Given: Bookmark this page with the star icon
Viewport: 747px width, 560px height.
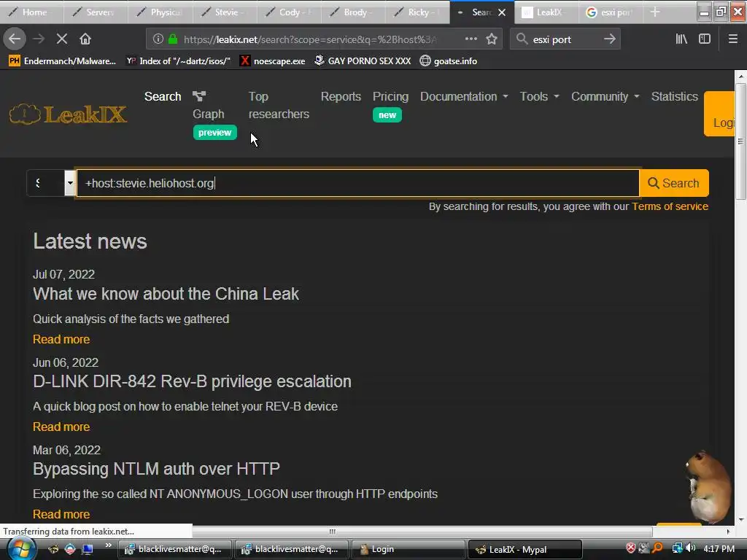Looking at the screenshot, I should [492, 39].
